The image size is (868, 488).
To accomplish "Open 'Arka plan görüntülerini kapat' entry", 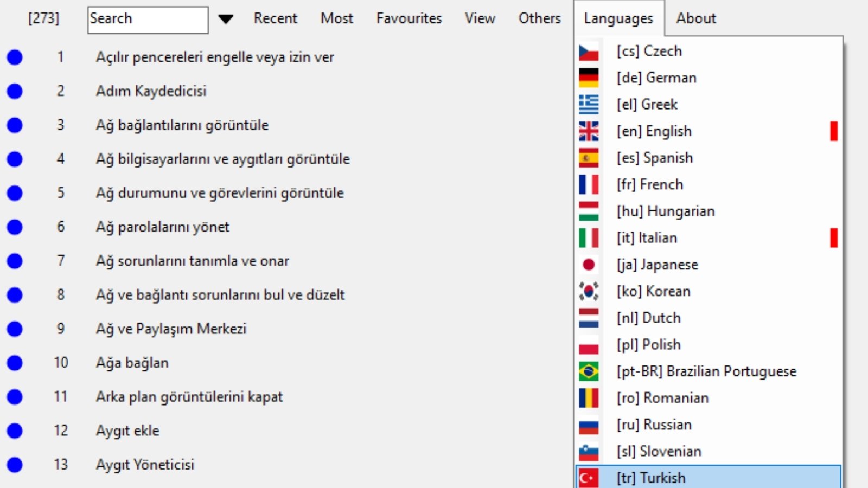I will (x=189, y=397).
